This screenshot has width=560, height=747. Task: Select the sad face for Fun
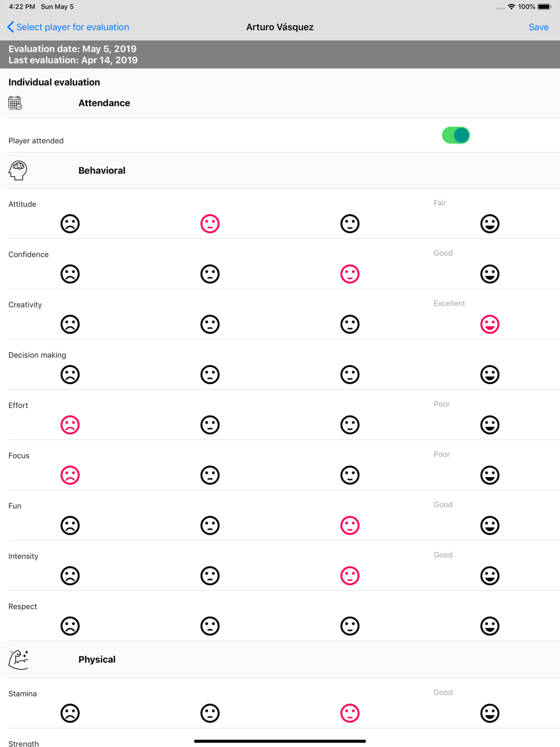click(x=70, y=526)
